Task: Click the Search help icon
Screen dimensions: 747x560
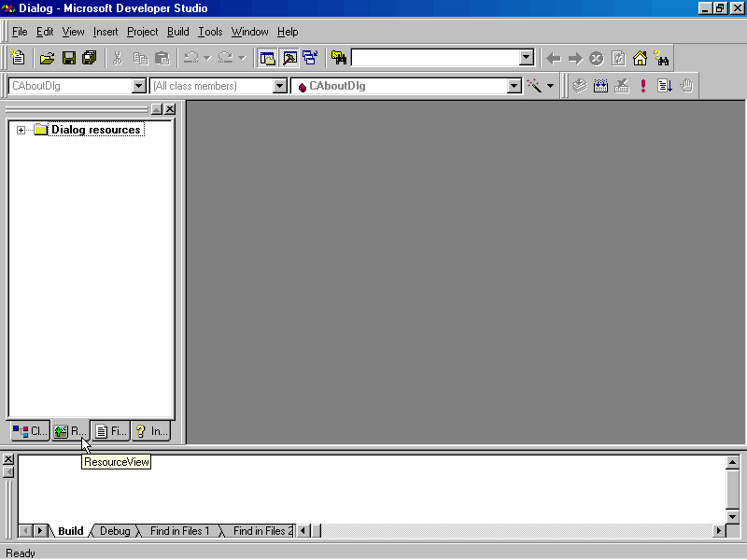Action: 661,59
